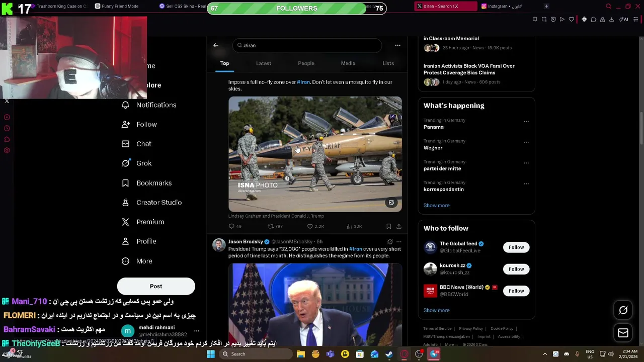
Task: Show more trending topics
Action: tap(436, 205)
